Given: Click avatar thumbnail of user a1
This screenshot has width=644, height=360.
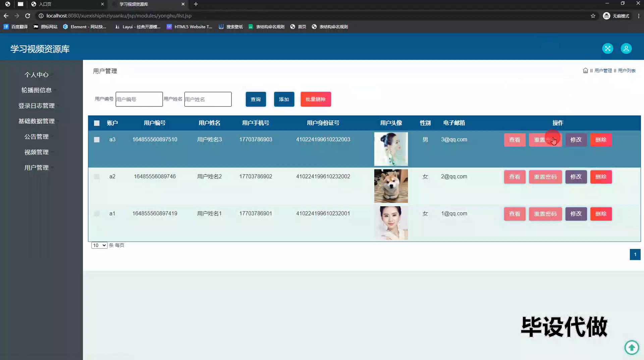Looking at the screenshot, I should coord(391,223).
